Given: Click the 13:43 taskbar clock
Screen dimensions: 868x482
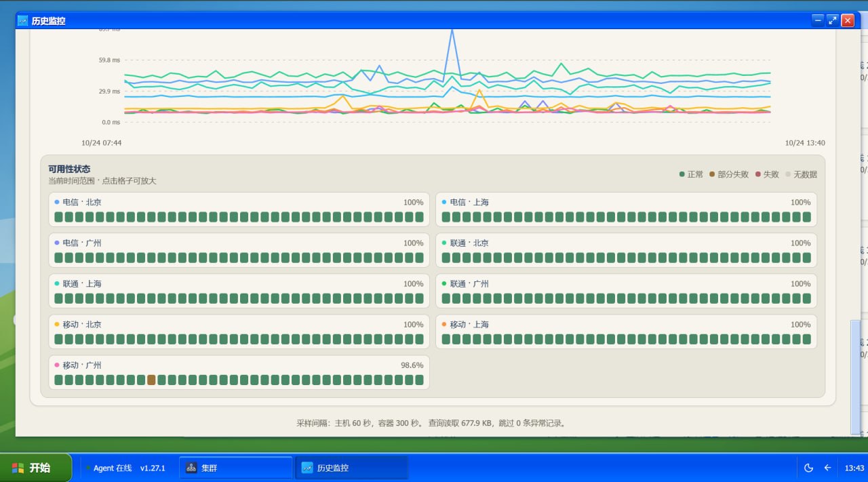Looking at the screenshot, I should 854,468.
